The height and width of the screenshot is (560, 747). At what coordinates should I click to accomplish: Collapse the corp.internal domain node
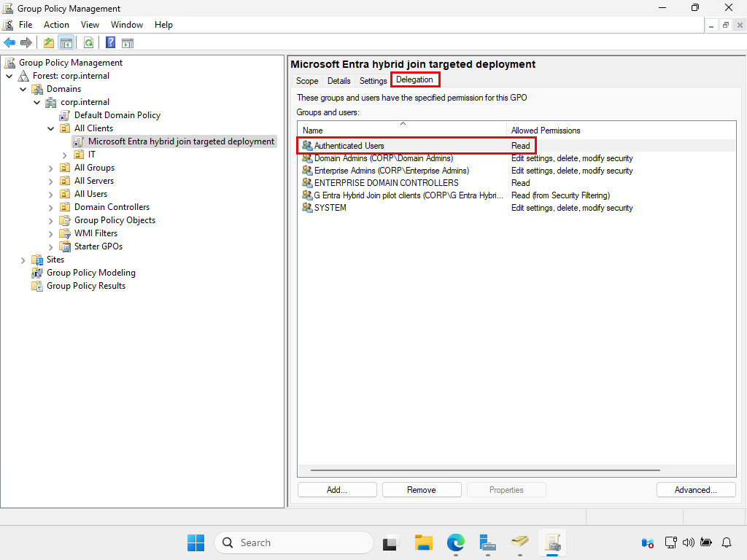36,102
